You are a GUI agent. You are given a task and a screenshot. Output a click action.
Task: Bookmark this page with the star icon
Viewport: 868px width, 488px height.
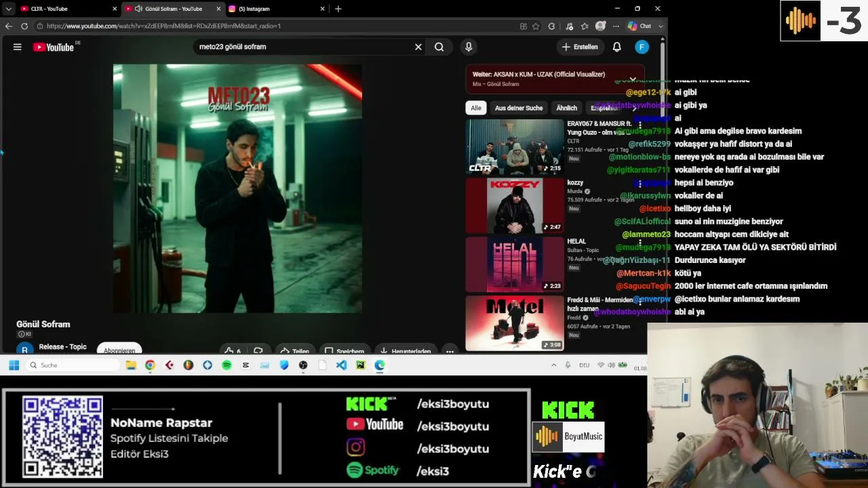[x=536, y=26]
